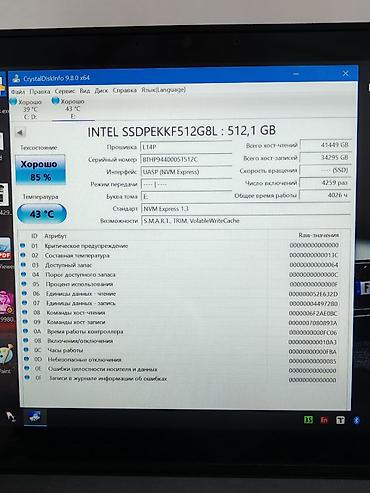Viewport: 370px width, 493px height.
Task: Click status icon of attribute 02
Action: click(x=23, y=255)
